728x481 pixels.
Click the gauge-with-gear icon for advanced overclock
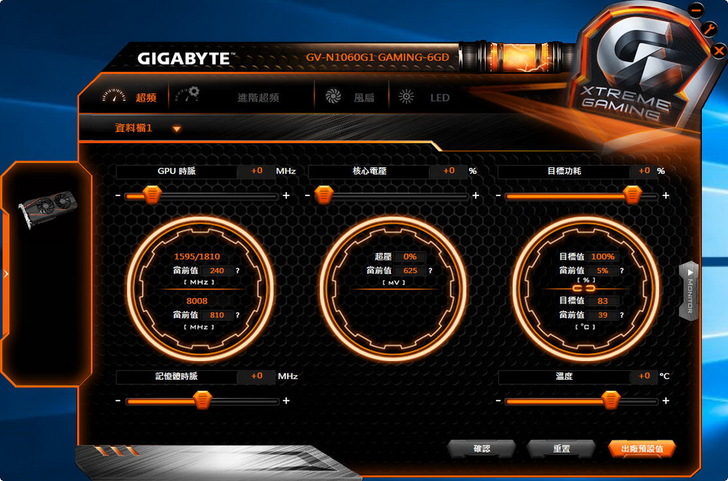pos(187,94)
